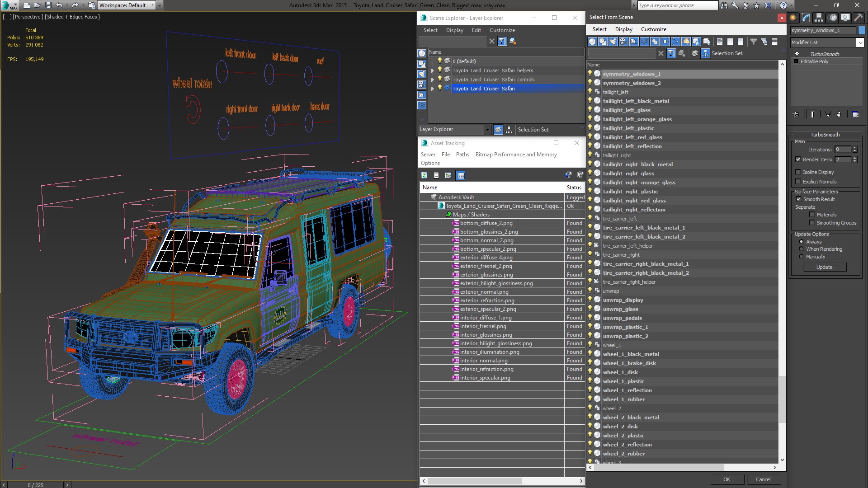Clear the Scene Explorer search with X icon
This screenshot has width=868, height=488.
[492, 41]
